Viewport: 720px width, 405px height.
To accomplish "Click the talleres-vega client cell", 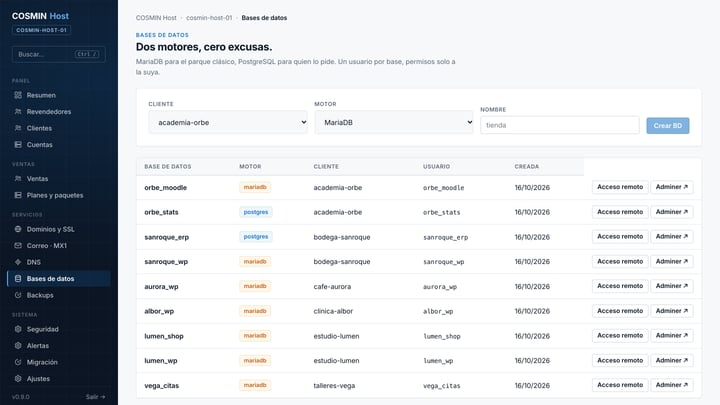I will tap(334, 386).
